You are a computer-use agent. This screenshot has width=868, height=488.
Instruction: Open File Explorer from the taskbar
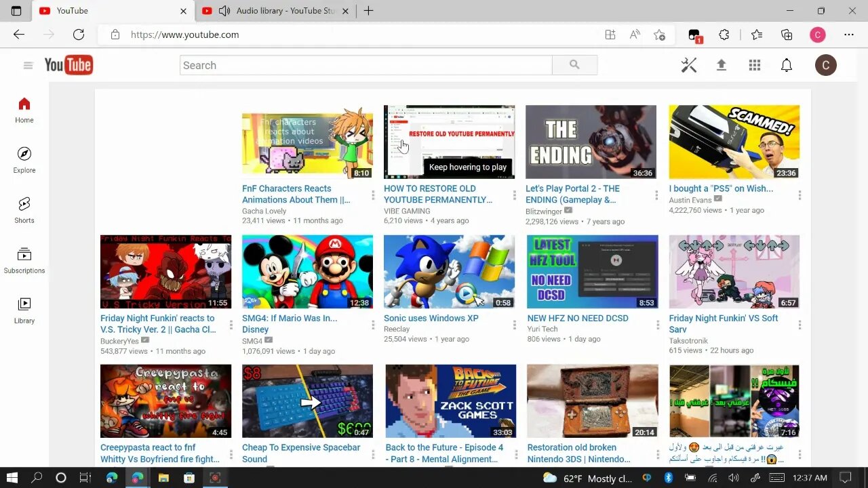click(x=163, y=478)
